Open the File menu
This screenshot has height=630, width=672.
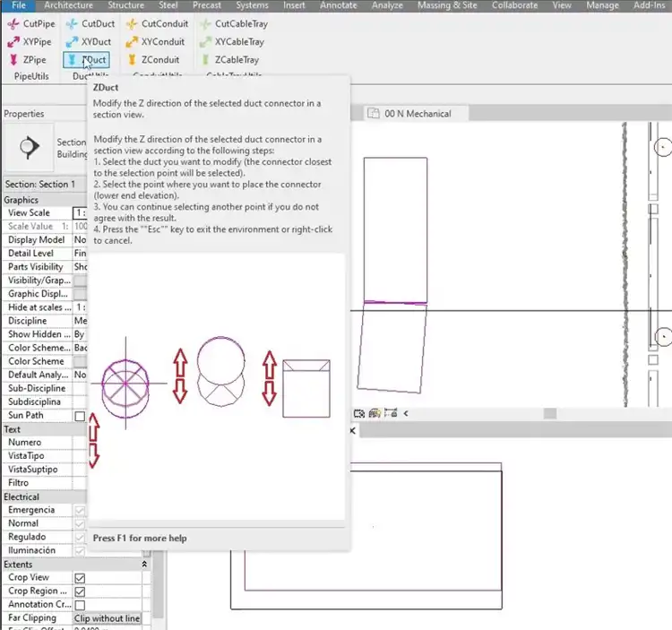click(x=19, y=5)
